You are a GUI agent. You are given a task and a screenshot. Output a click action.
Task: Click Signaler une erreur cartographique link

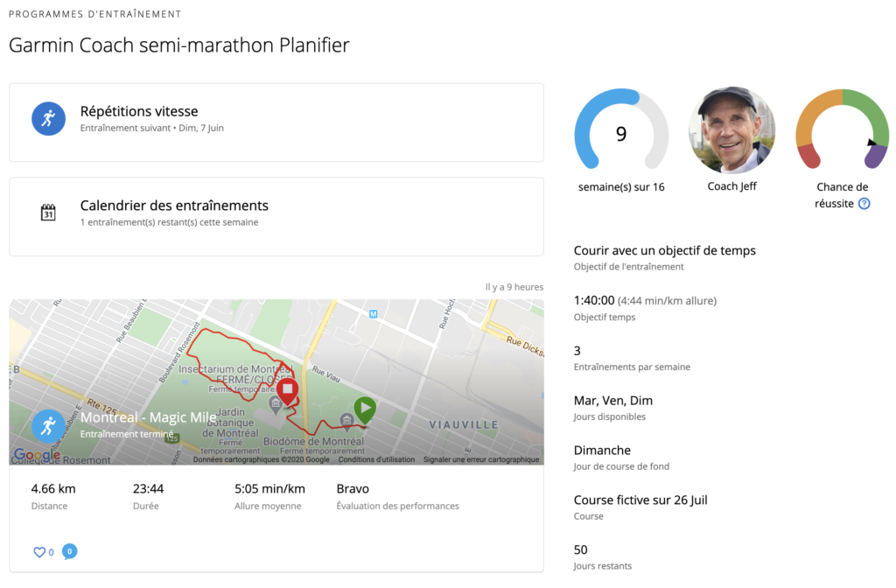[x=481, y=459]
